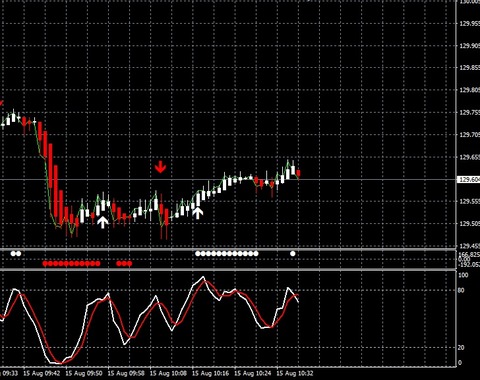
Task: Click the 129.90 price scale label
Action: pos(470,45)
